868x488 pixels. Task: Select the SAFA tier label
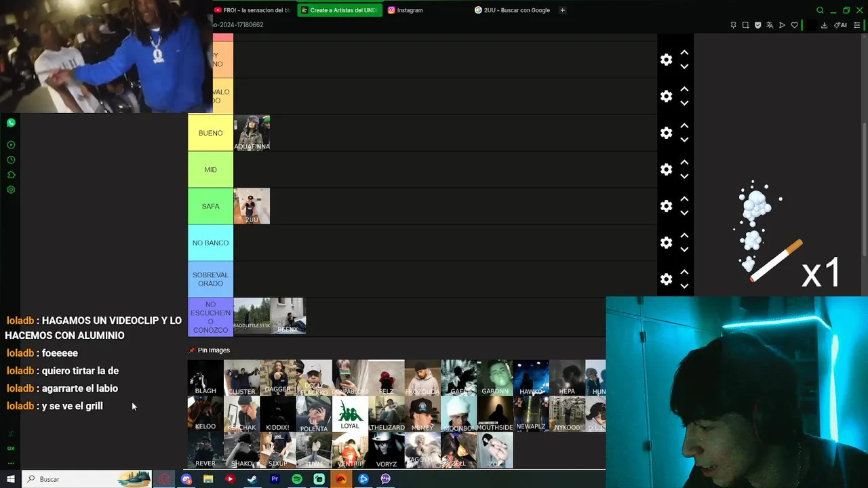click(210, 206)
